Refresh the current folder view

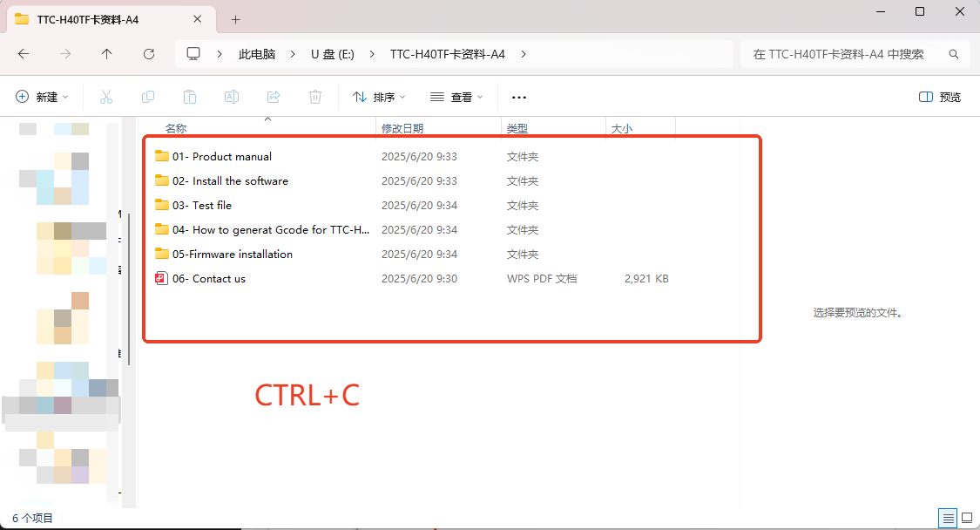(149, 54)
